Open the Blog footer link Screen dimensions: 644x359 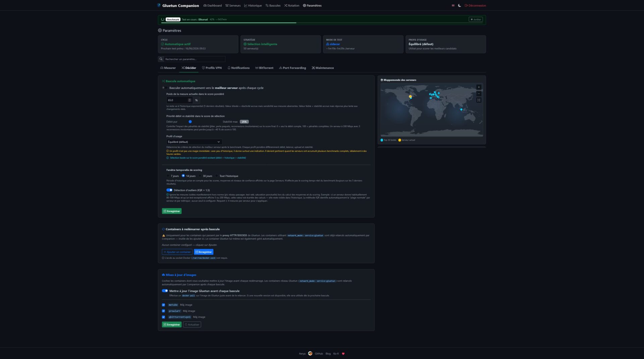pyautogui.click(x=328, y=354)
